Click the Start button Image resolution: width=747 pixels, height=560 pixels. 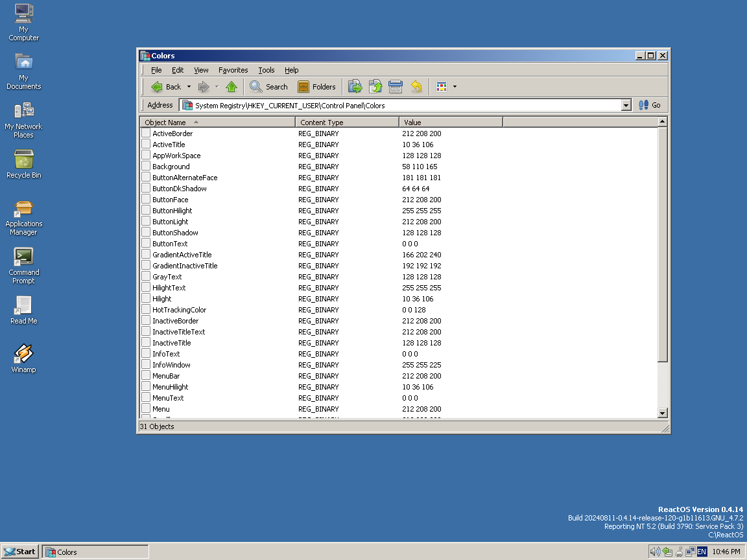[20, 552]
